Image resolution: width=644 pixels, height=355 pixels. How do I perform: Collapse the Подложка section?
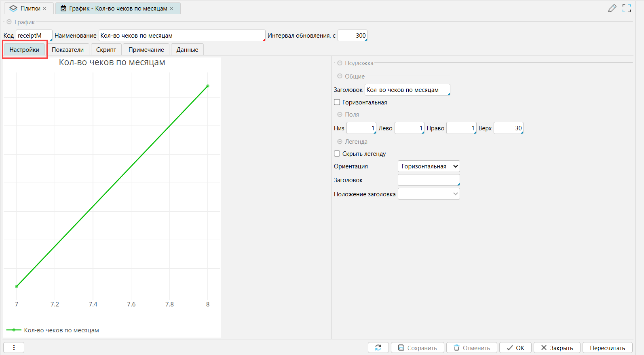pyautogui.click(x=340, y=63)
